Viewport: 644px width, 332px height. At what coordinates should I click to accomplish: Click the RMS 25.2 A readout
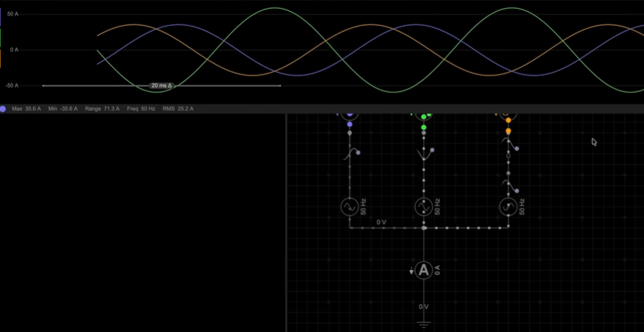point(177,109)
